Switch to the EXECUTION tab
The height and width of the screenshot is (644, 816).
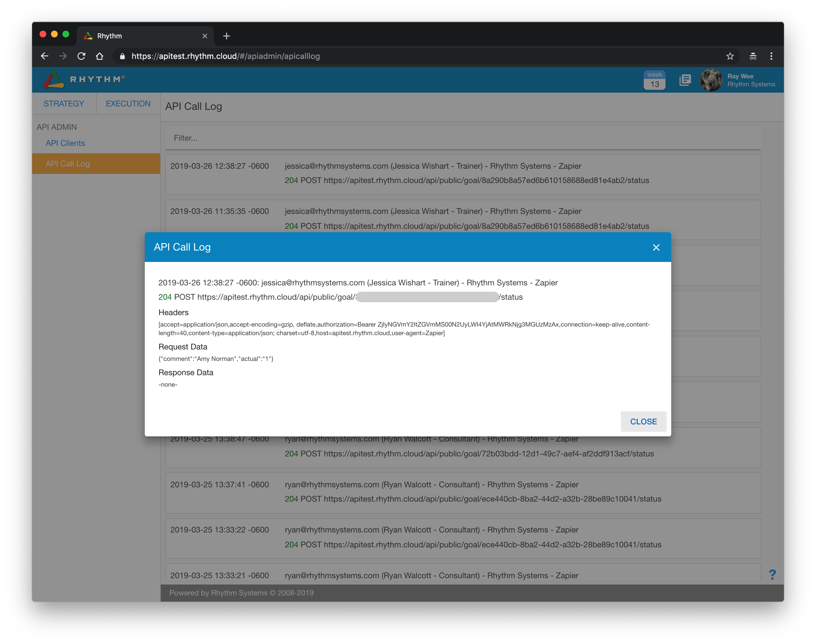[128, 104]
